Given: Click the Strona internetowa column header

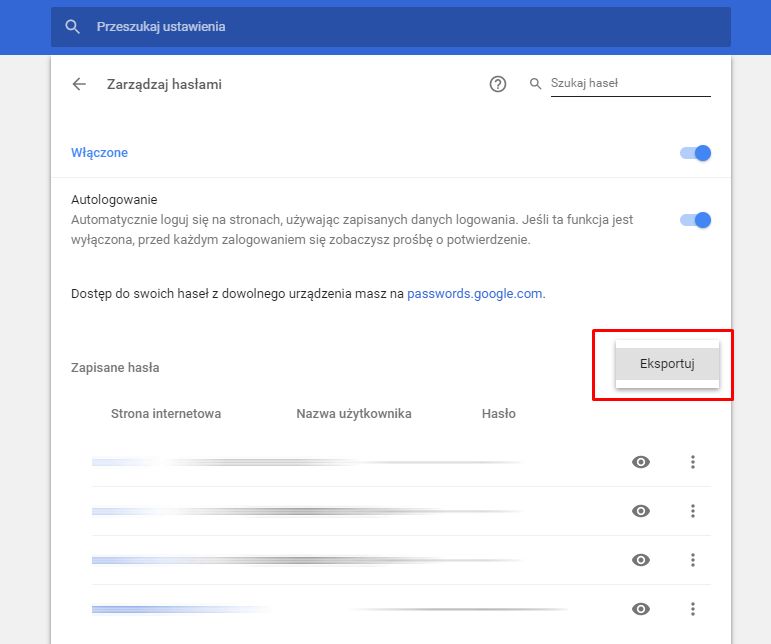Looking at the screenshot, I should tap(166, 413).
